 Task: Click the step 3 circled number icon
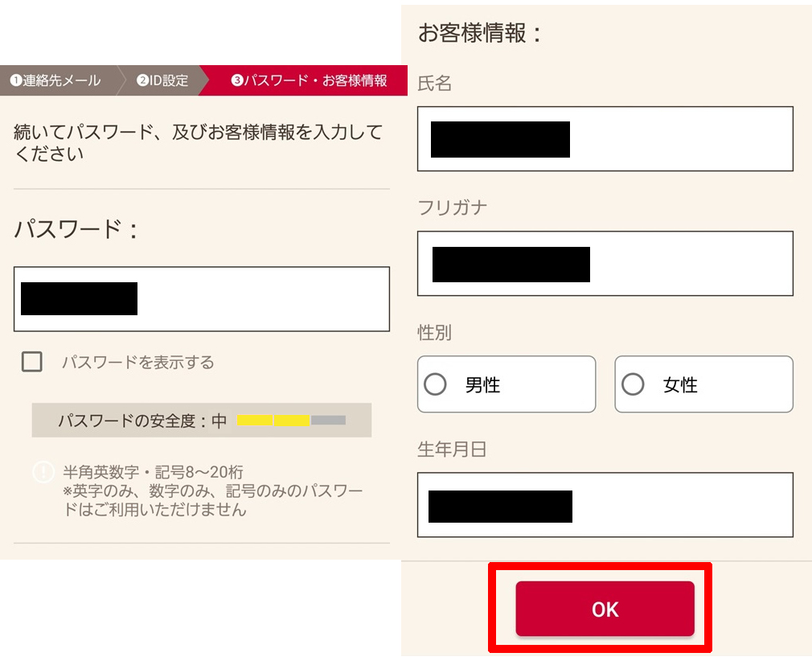(237, 80)
